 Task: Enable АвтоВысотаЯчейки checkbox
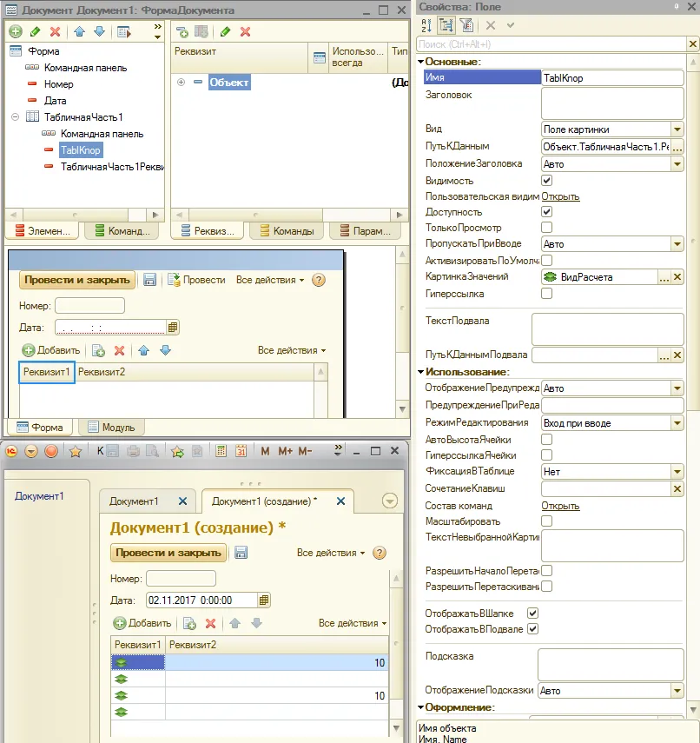coord(546,440)
